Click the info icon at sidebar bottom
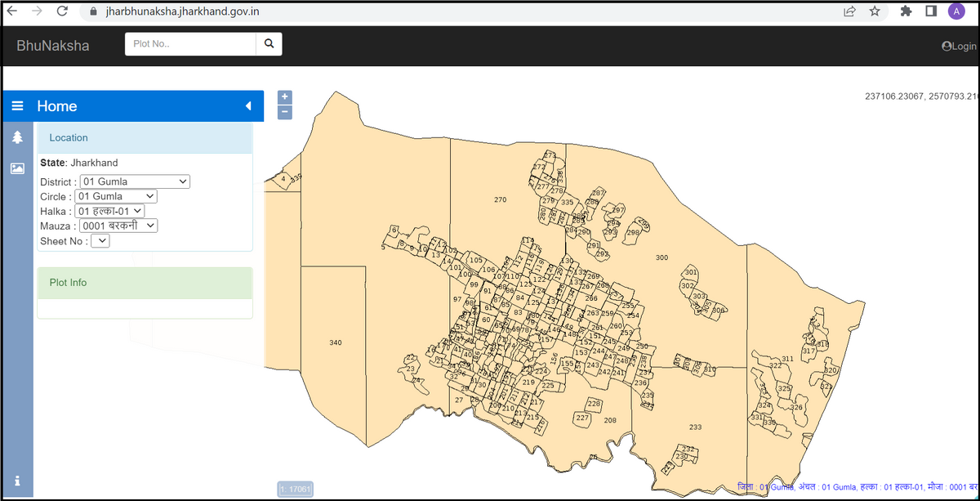 click(17, 481)
